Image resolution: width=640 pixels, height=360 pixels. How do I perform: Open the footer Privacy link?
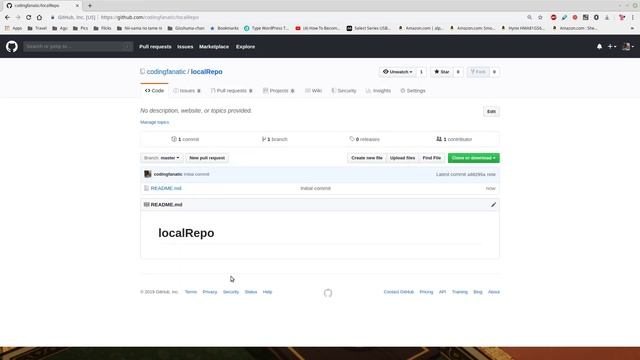[210, 292]
